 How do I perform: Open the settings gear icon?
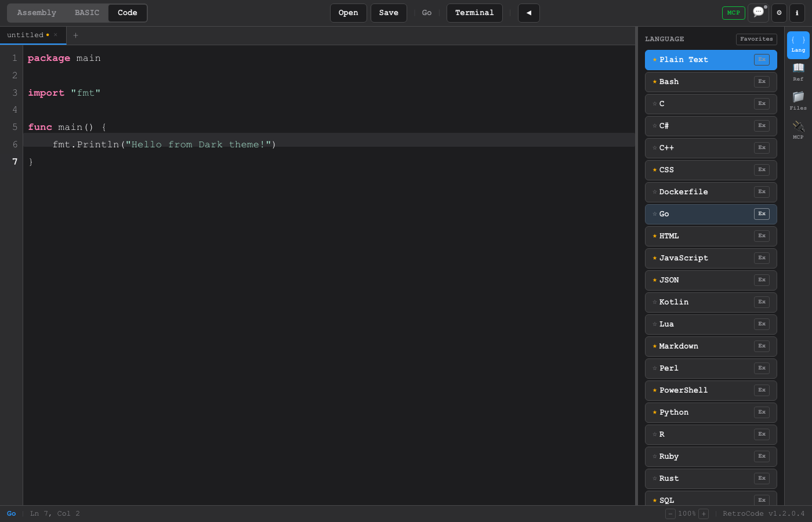point(779,13)
